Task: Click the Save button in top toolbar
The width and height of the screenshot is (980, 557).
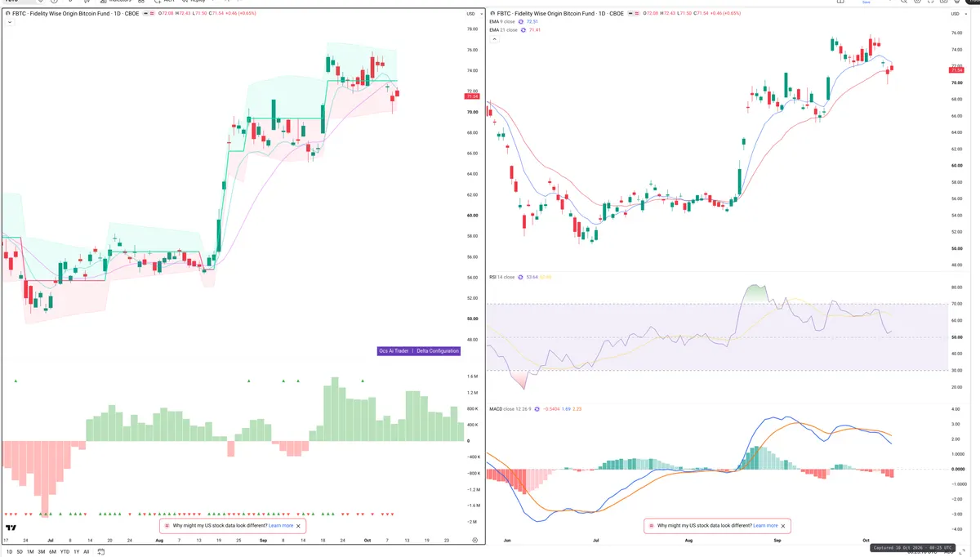Action: (866, 2)
